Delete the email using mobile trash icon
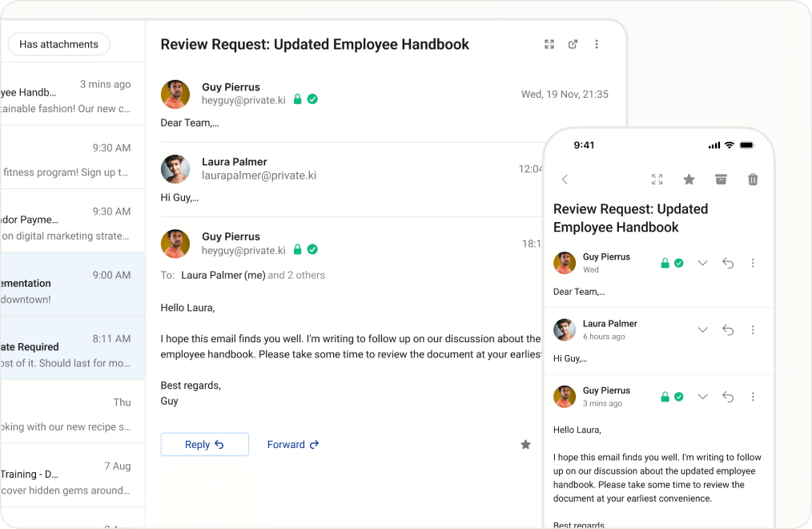Screen dimensions: 812x529 [x=753, y=180]
